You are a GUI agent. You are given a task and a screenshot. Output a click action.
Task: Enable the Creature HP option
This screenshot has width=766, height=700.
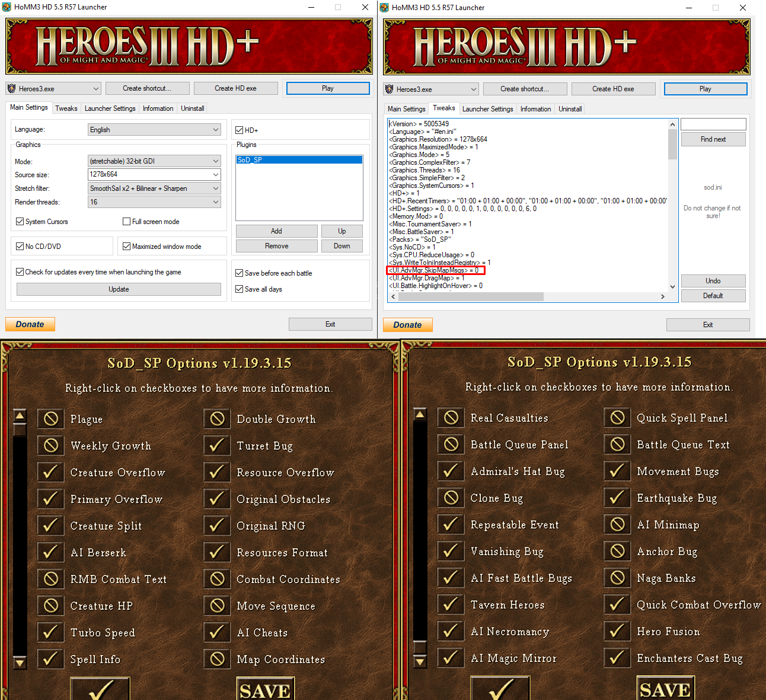51,606
